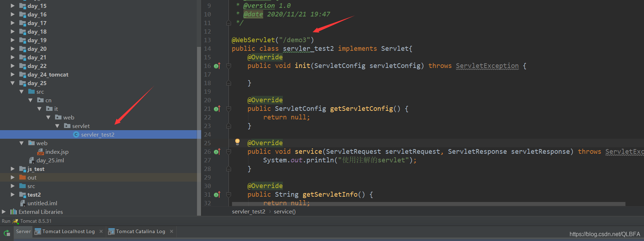Click service() in the breadcrumb bar
The width and height of the screenshot is (644, 241).
[x=285, y=212]
